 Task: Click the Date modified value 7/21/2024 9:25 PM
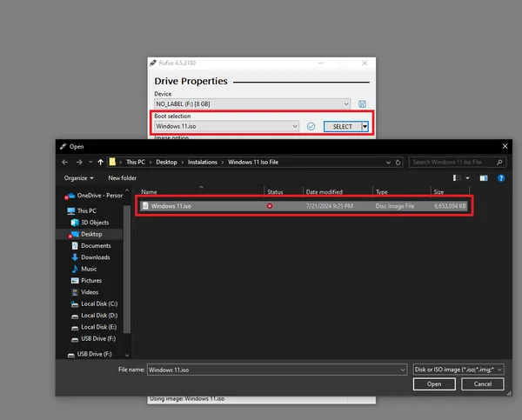coord(329,206)
